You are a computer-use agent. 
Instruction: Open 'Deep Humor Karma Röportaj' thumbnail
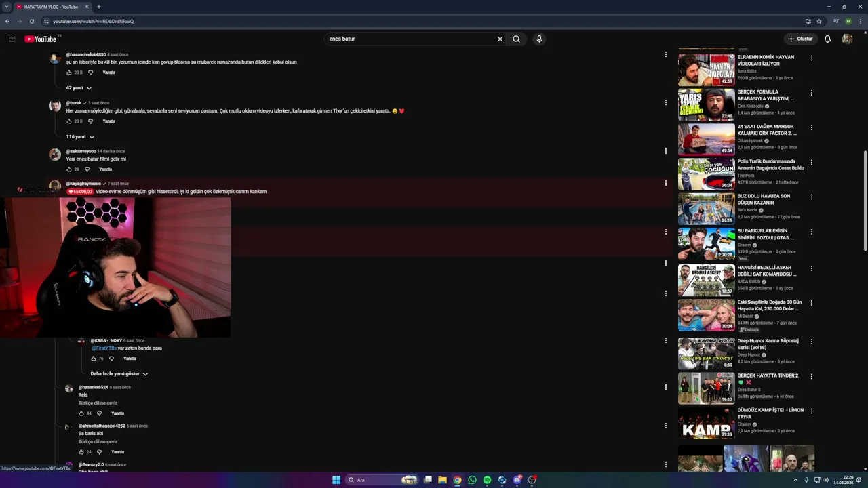point(706,353)
